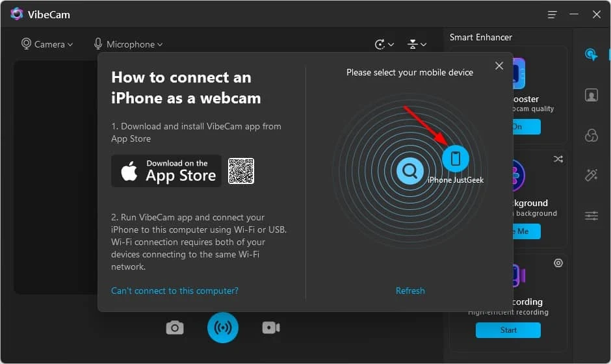Image resolution: width=611 pixels, height=364 pixels.
Task: Click the 'How to connect an iPhone' heading
Action: (186, 88)
